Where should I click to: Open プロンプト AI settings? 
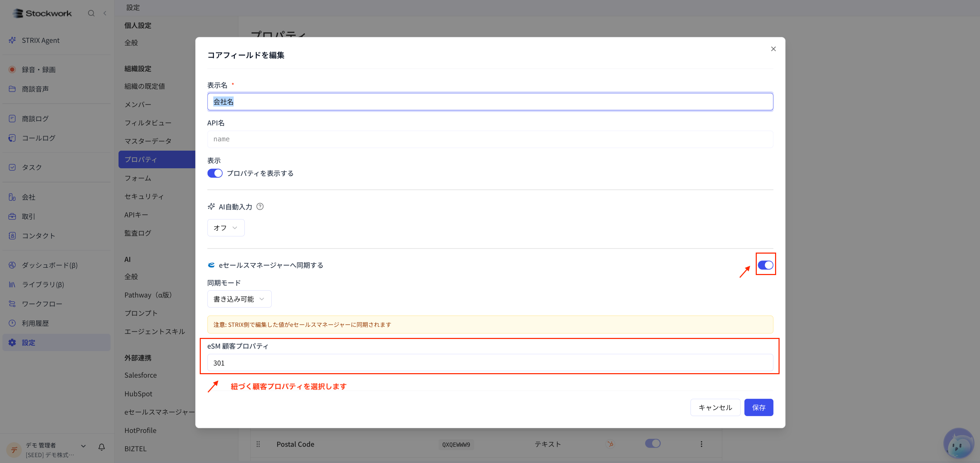[x=141, y=313]
